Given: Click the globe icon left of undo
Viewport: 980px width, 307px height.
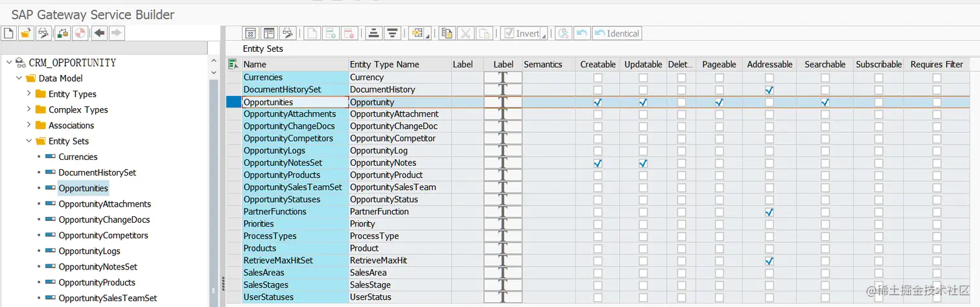Looking at the screenshot, I should coord(563,33).
